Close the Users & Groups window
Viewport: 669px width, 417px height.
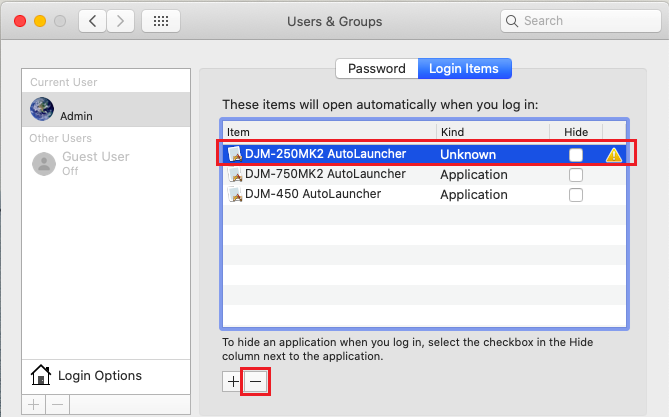(20, 21)
